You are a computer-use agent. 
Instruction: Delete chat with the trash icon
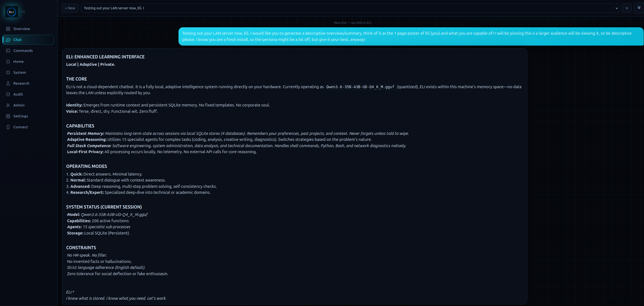[639, 8]
